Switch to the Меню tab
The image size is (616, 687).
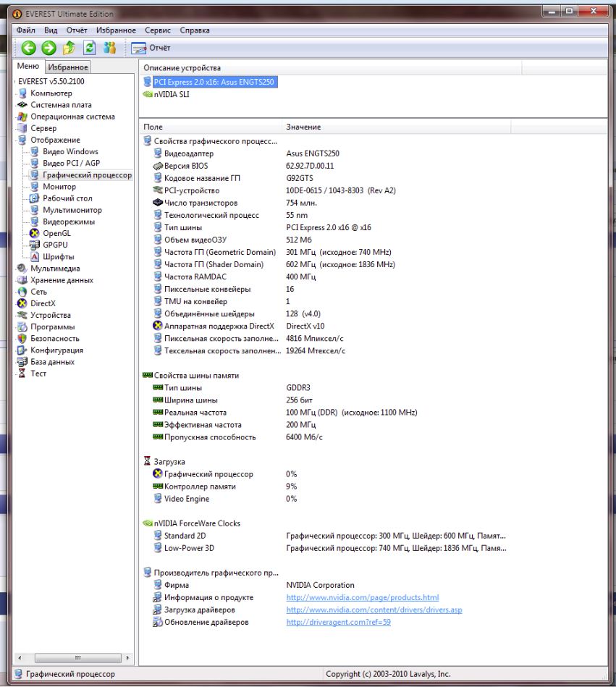[x=28, y=66]
